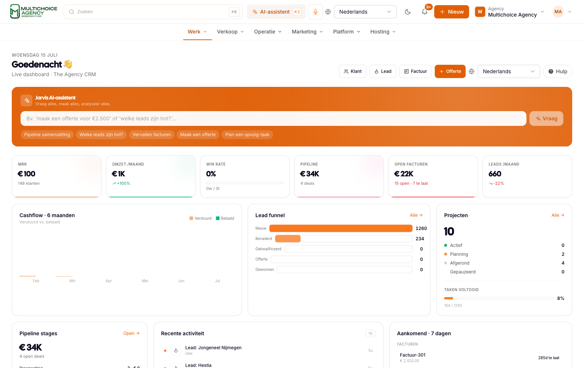Toggle the Betaald legend swatch
This screenshot has height=368, width=588.
218,218
